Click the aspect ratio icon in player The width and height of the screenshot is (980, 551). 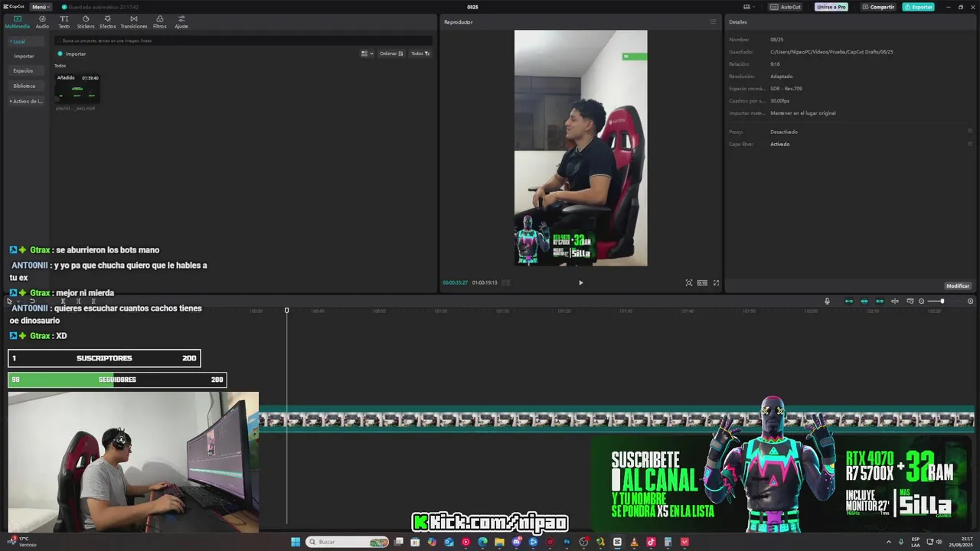tap(702, 282)
